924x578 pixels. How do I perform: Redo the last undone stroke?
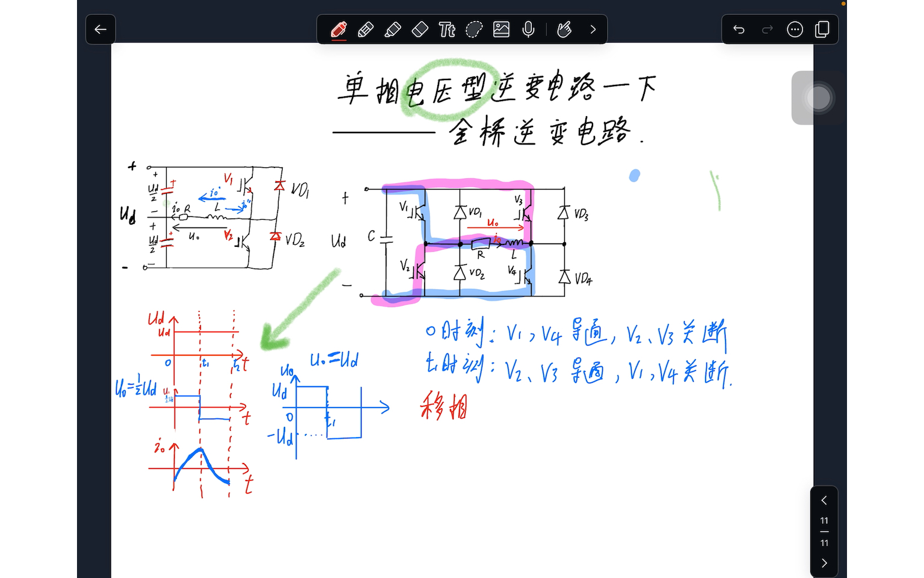[767, 30]
